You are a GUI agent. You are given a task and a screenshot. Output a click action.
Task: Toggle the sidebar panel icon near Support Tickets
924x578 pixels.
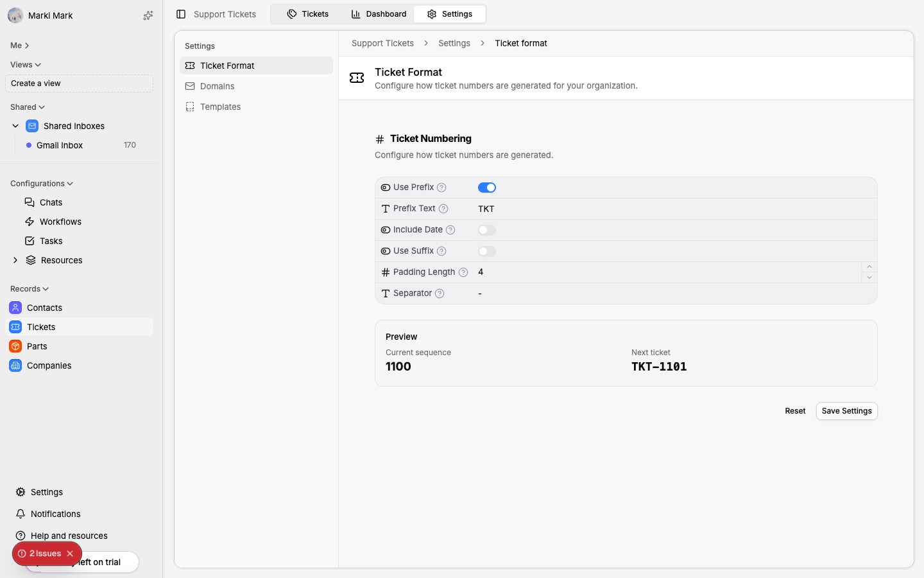[181, 14]
